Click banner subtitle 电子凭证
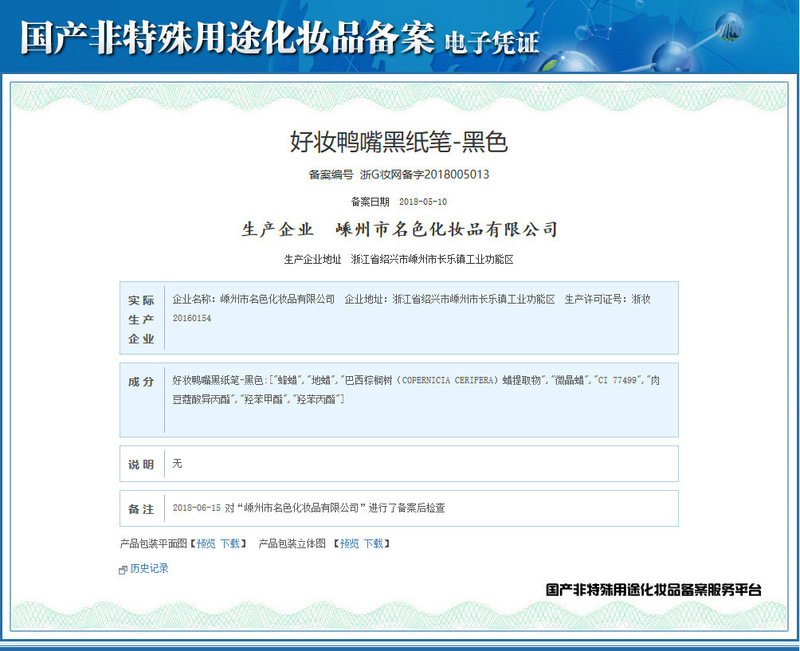This screenshot has height=651, width=800. point(491,42)
